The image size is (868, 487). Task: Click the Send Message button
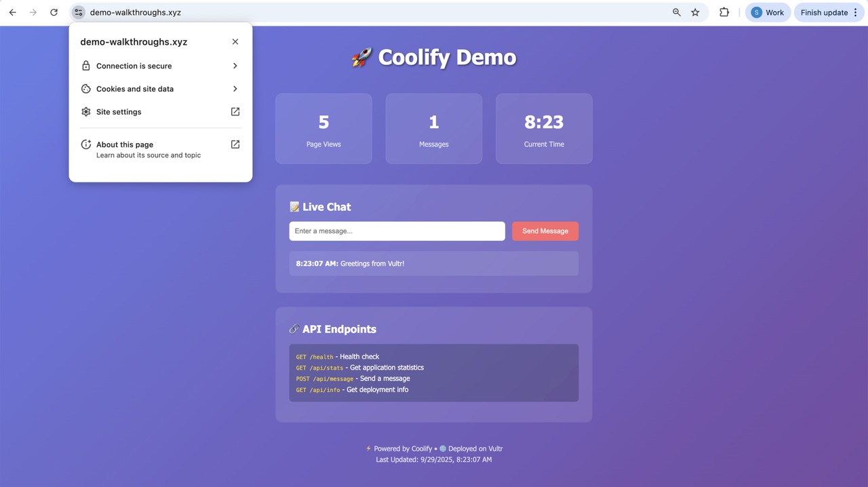pyautogui.click(x=545, y=231)
